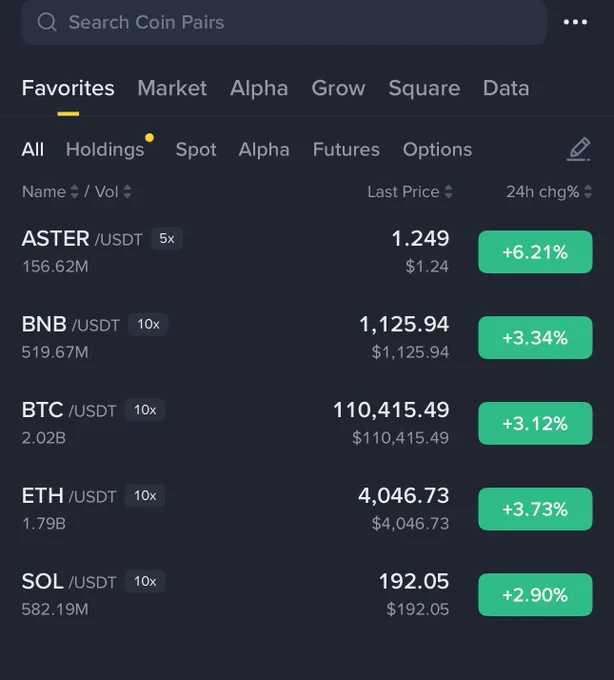614x680 pixels.
Task: Tap the edit favorites pencil icon
Action: pyautogui.click(x=578, y=149)
